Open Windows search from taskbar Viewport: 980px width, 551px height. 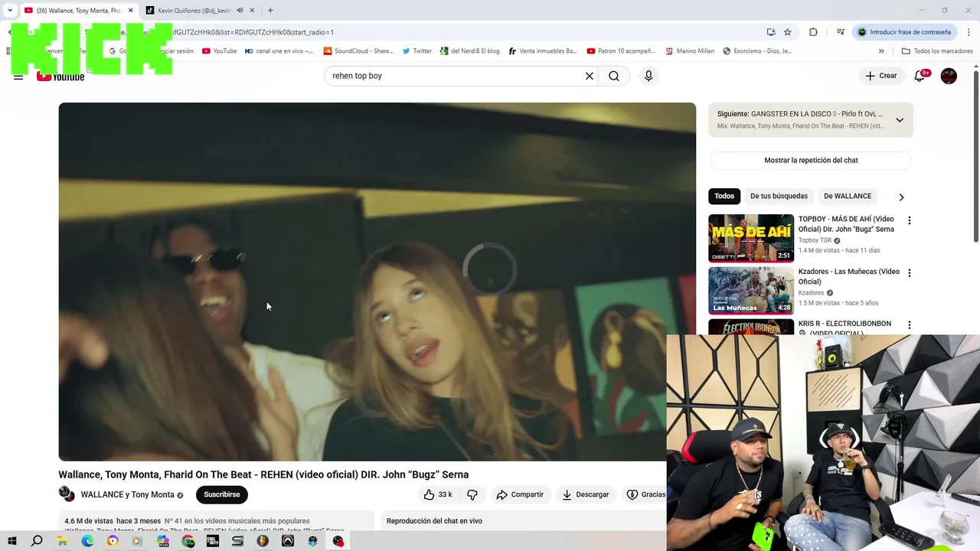pos(37,541)
